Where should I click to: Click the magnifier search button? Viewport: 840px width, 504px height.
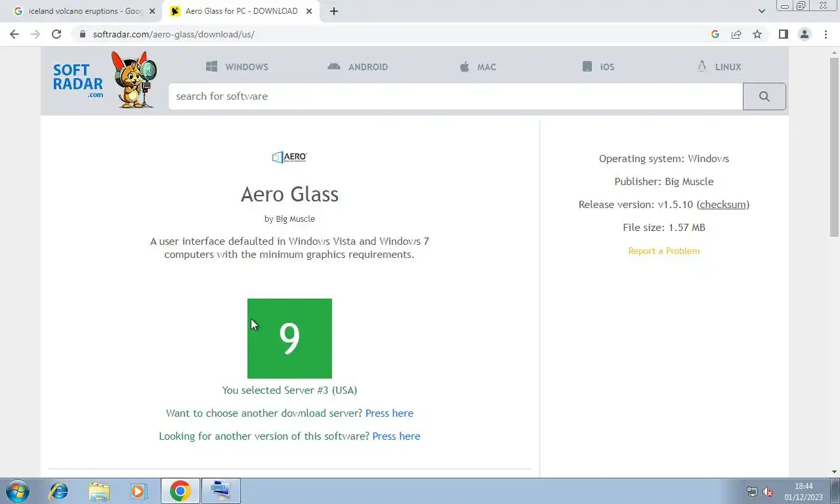pyautogui.click(x=765, y=96)
